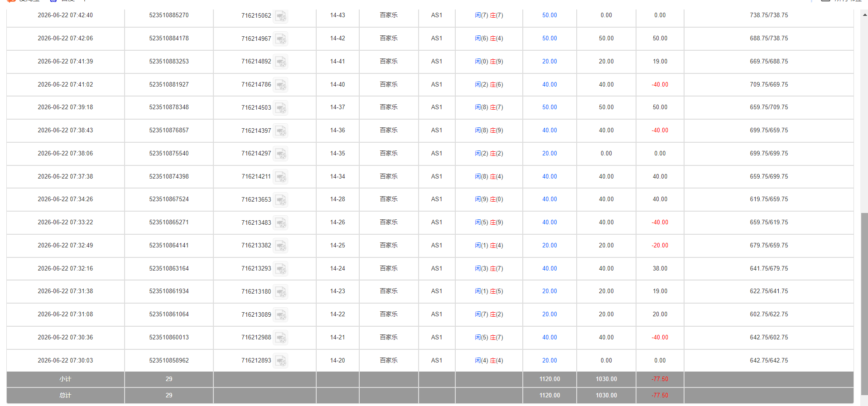868x406 pixels.
Task: Select timestamp 2026-06-22 07:42:40
Action: tap(65, 15)
